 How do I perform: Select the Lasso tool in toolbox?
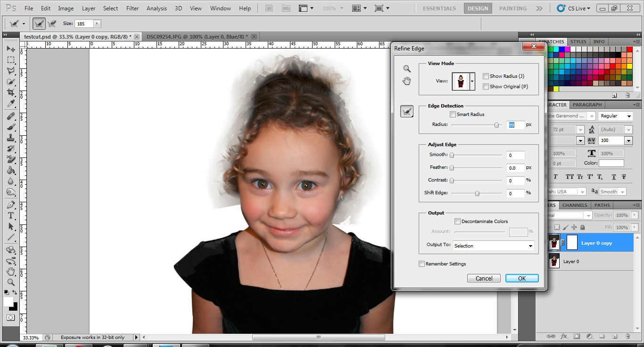[11, 71]
